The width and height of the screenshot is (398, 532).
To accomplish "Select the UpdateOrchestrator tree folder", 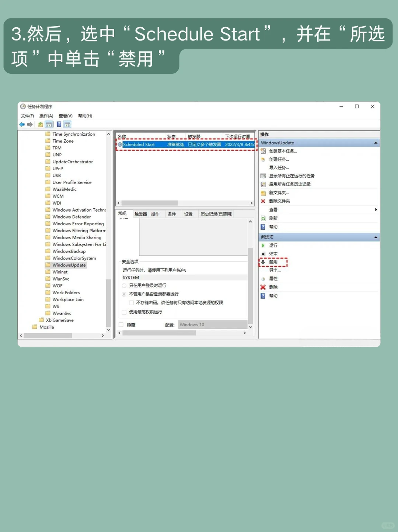I will pyautogui.click(x=73, y=162).
